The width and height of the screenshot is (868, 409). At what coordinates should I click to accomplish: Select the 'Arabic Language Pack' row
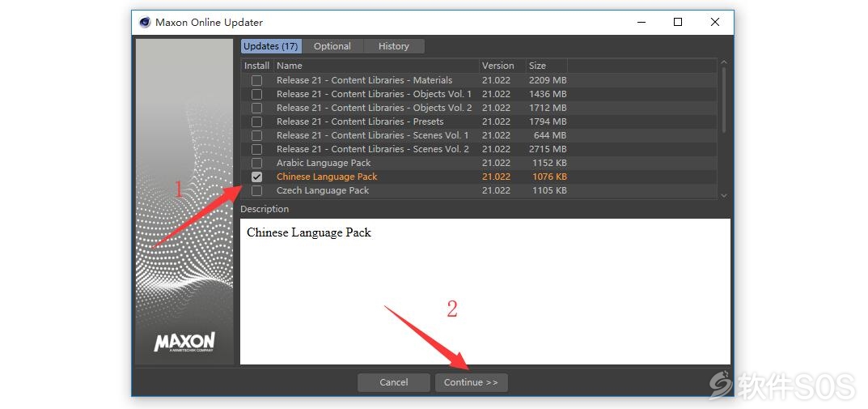(479, 164)
